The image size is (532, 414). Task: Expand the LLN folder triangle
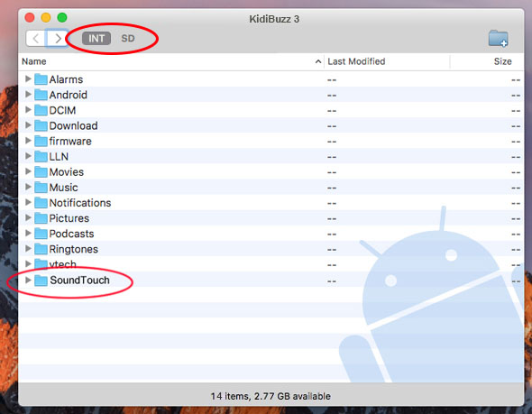click(28, 156)
